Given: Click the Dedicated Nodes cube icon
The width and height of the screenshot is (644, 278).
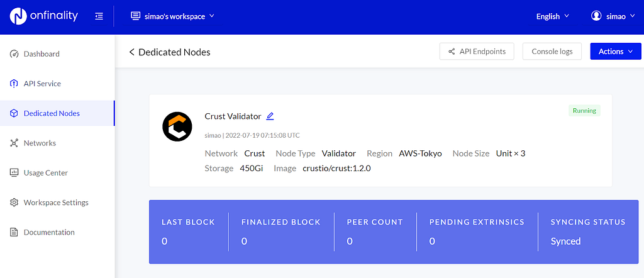Looking at the screenshot, I should [14, 113].
